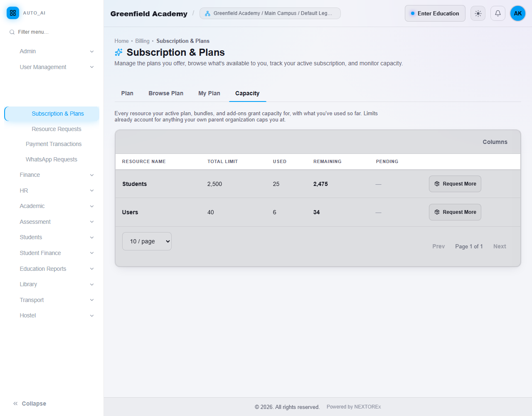Select Subscription & Plans sidebar item
Screen dimensions: 532x416
point(52,114)
